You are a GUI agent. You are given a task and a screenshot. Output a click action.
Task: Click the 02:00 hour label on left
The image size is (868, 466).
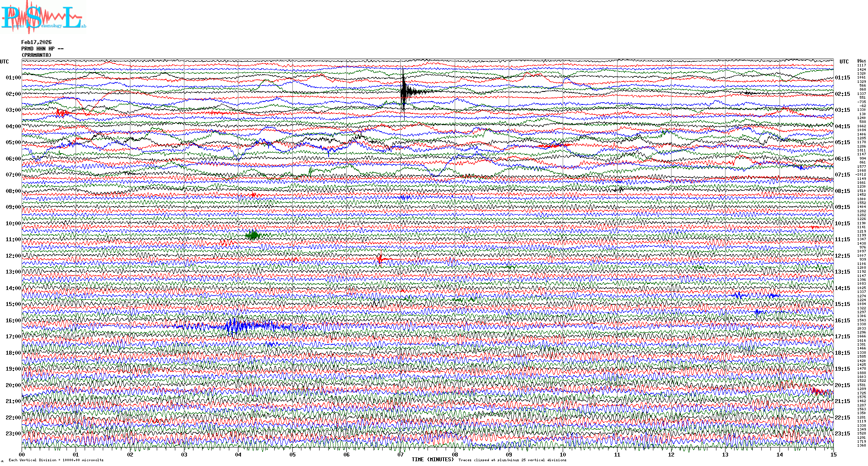13,94
